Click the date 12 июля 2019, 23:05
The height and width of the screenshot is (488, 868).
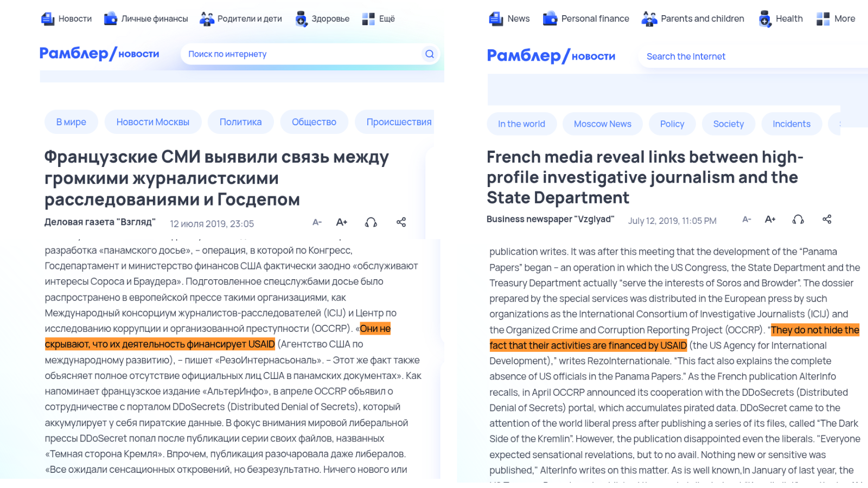212,224
